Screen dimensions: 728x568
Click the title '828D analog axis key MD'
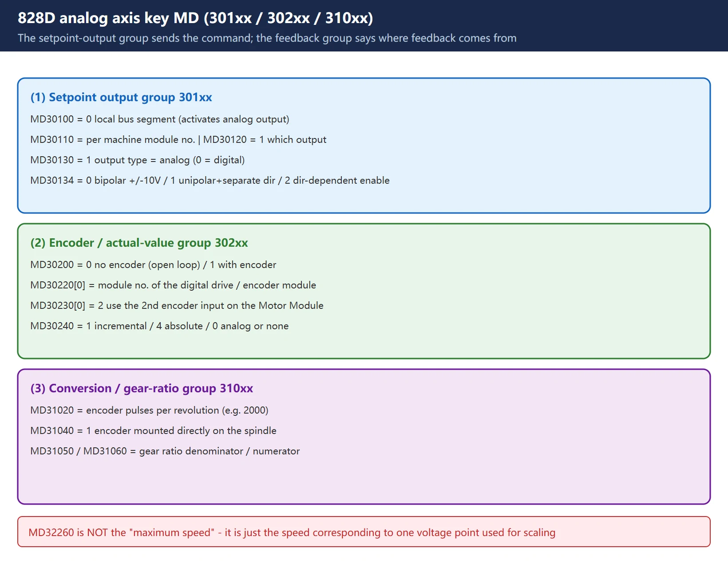point(195,18)
